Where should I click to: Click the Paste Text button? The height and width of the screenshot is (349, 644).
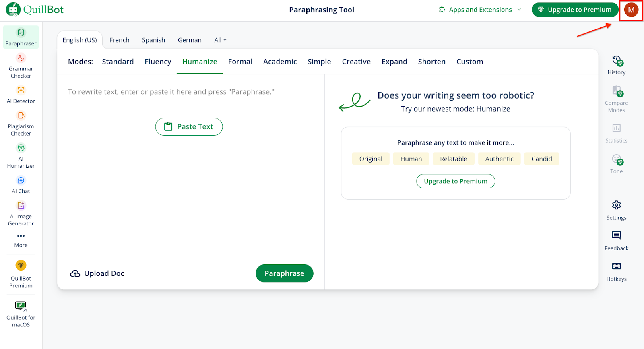[x=189, y=127]
